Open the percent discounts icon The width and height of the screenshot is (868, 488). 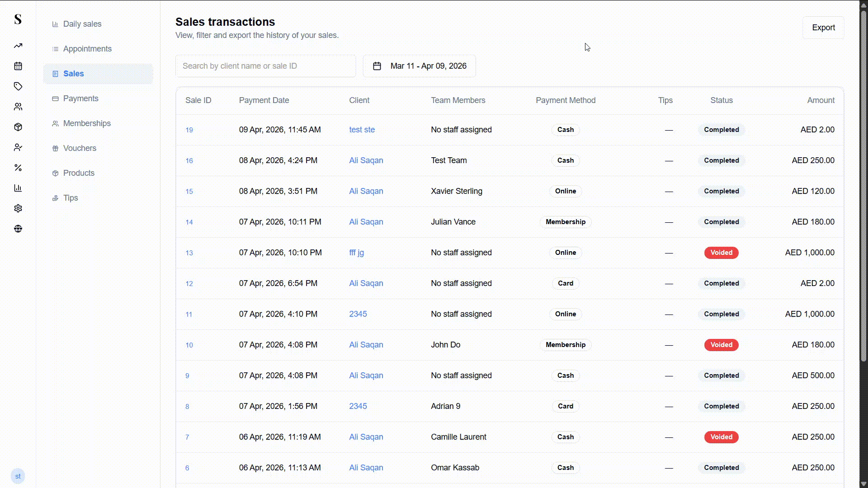pyautogui.click(x=18, y=168)
